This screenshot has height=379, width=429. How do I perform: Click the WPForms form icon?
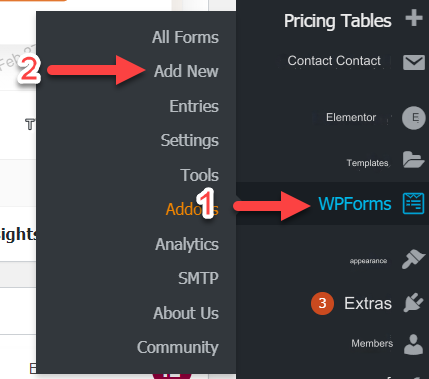click(413, 203)
